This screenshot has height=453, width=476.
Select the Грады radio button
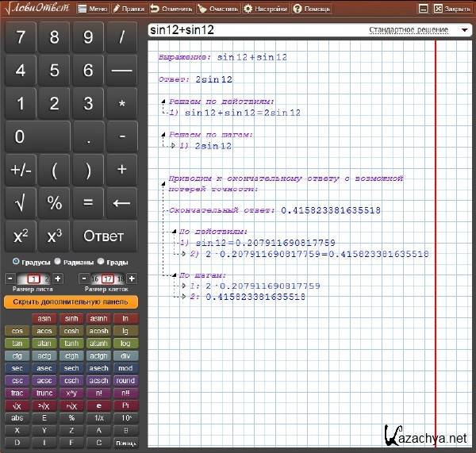click(102, 262)
